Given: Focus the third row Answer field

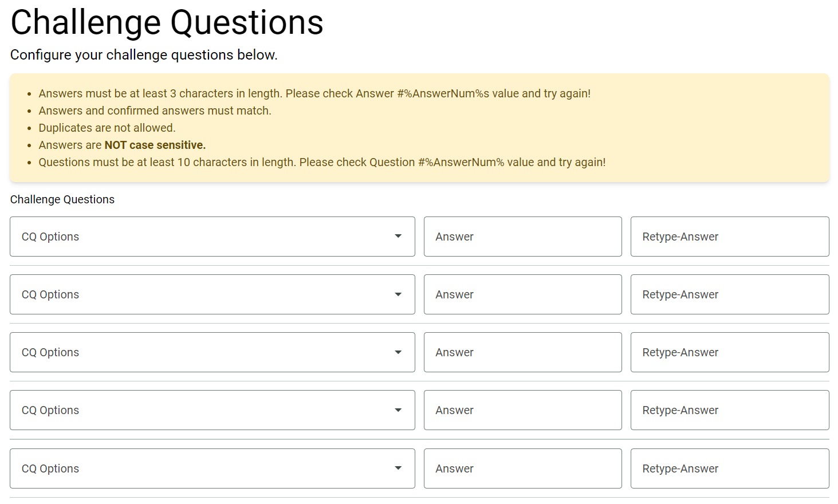Looking at the screenshot, I should pyautogui.click(x=522, y=352).
